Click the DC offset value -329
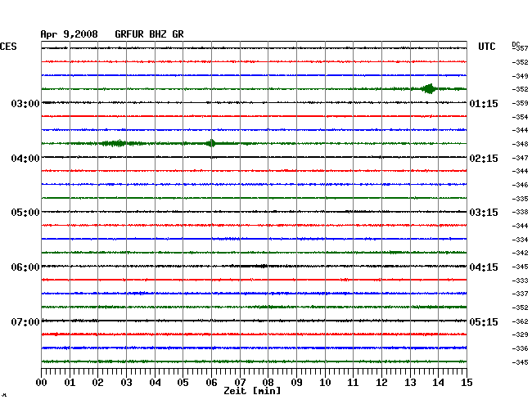 coord(520,334)
